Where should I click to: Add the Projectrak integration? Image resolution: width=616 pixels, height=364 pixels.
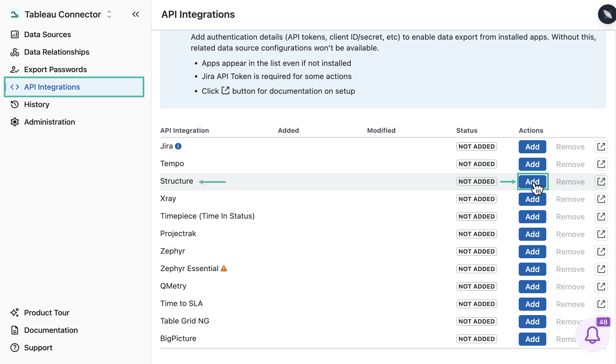pos(532,234)
